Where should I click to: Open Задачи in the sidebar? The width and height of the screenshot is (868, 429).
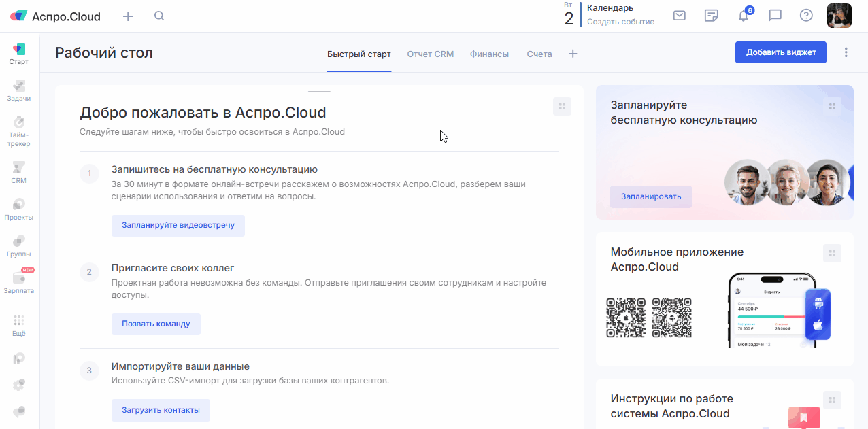19,90
